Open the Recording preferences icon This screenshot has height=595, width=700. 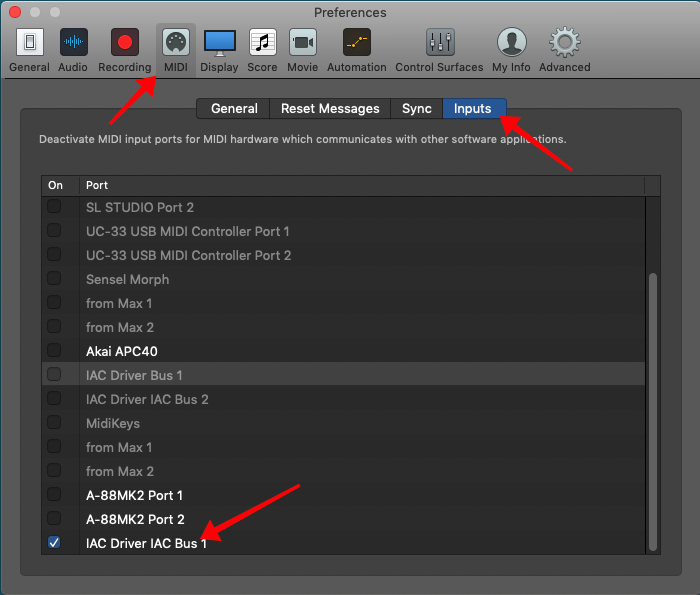click(125, 42)
